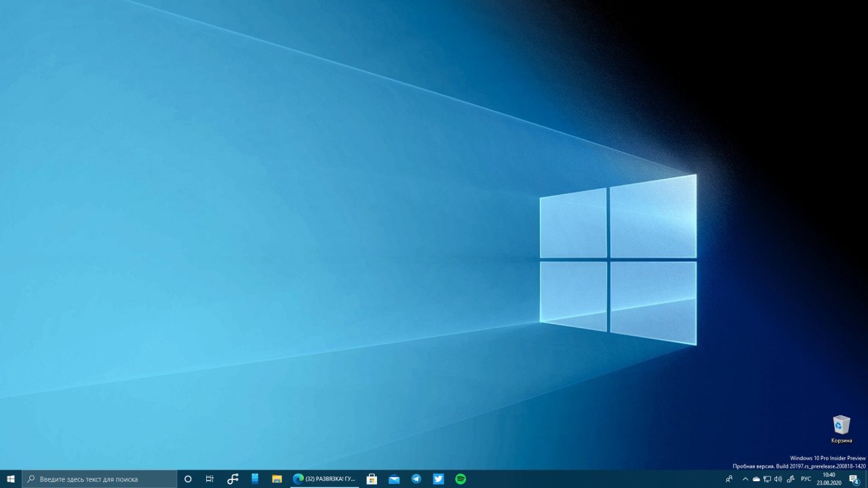Select the Корзина recycle bin icon

click(x=842, y=430)
